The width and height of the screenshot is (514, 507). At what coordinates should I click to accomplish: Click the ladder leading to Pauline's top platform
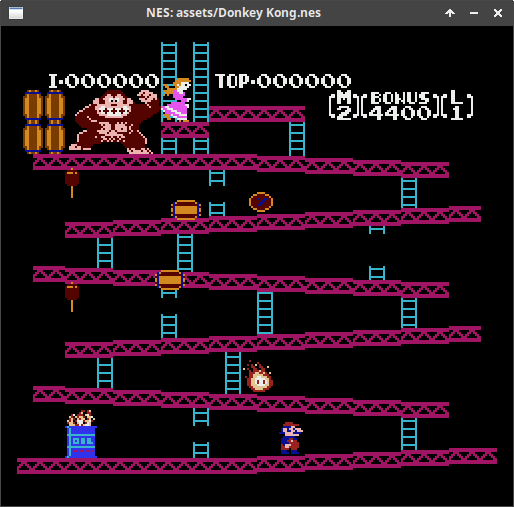point(297,139)
